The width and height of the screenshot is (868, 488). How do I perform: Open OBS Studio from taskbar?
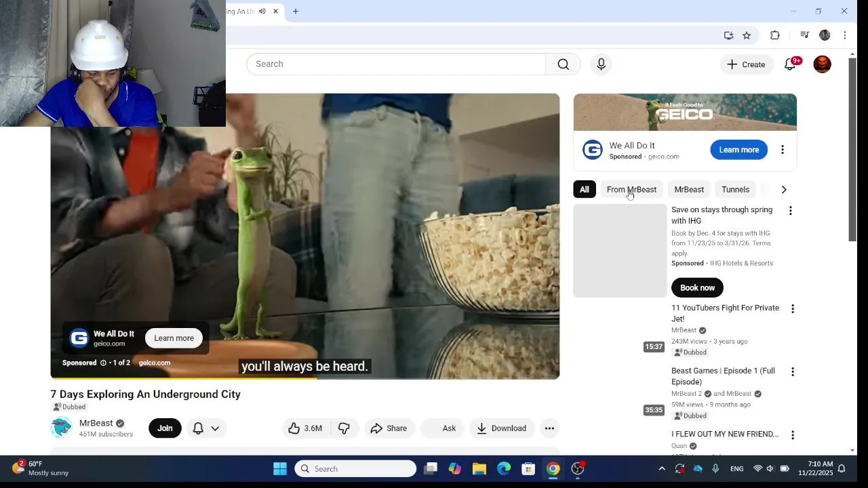[x=578, y=469]
